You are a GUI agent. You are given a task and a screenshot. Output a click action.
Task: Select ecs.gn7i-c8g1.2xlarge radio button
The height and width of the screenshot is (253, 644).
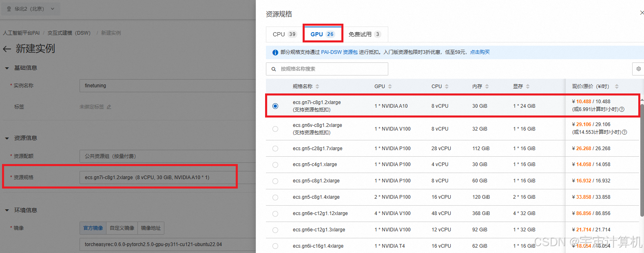click(275, 106)
